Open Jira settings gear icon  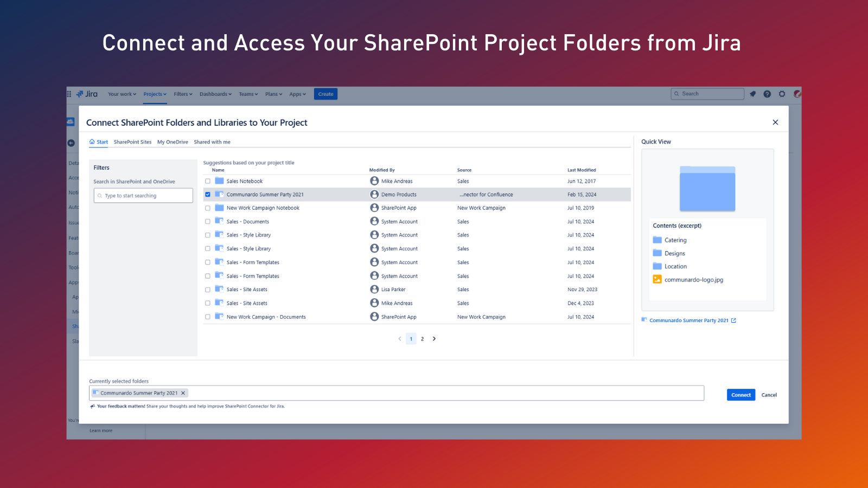click(x=782, y=94)
